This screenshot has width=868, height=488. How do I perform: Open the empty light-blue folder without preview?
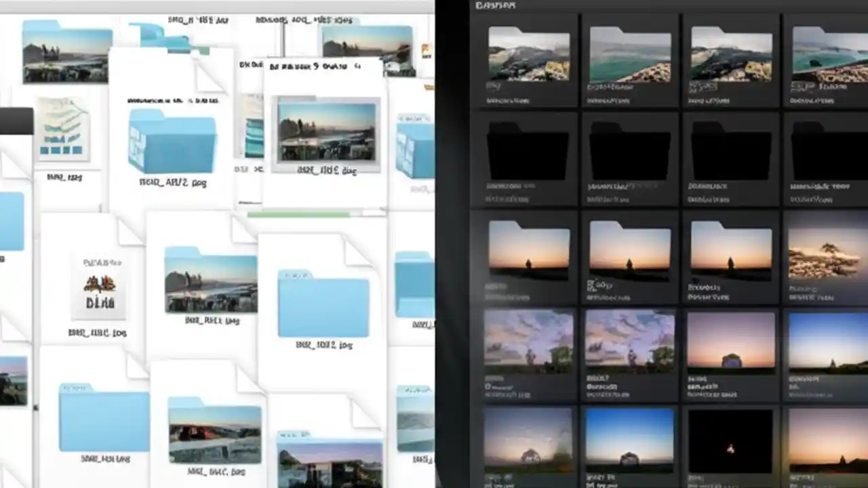tap(323, 305)
